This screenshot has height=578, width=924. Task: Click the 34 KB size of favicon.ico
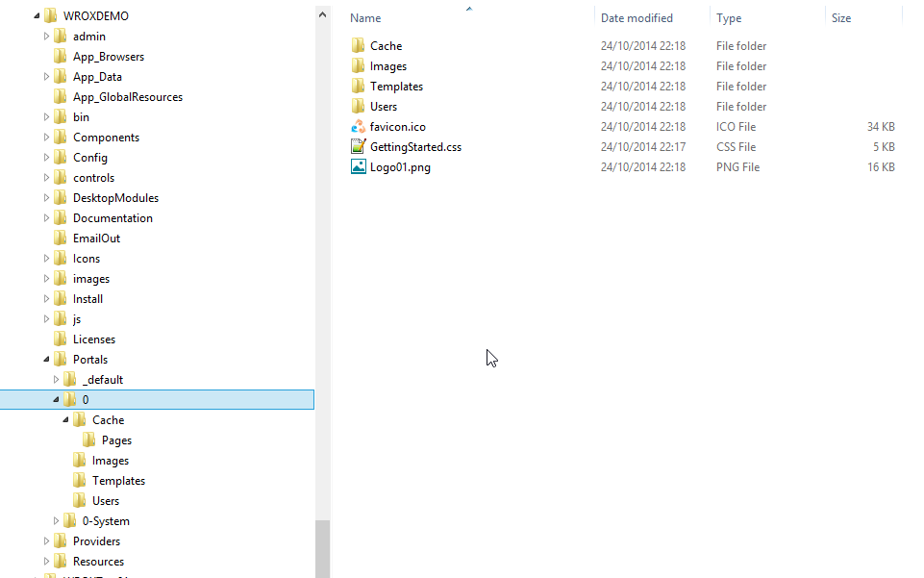click(881, 127)
